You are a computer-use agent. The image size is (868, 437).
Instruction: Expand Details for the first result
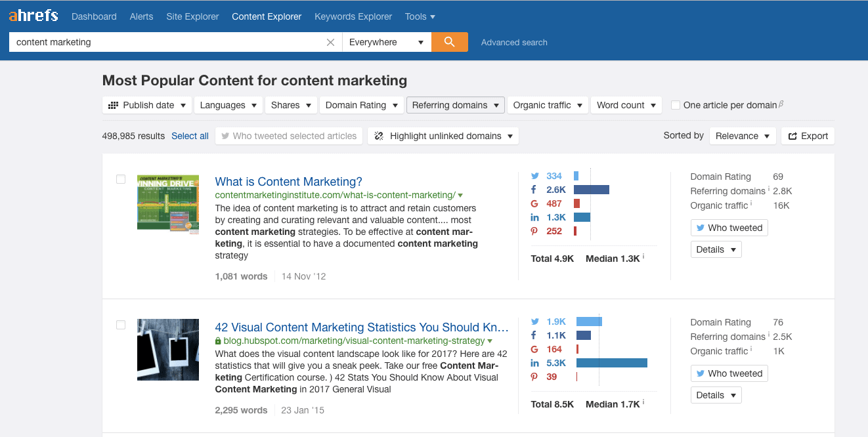(x=716, y=249)
